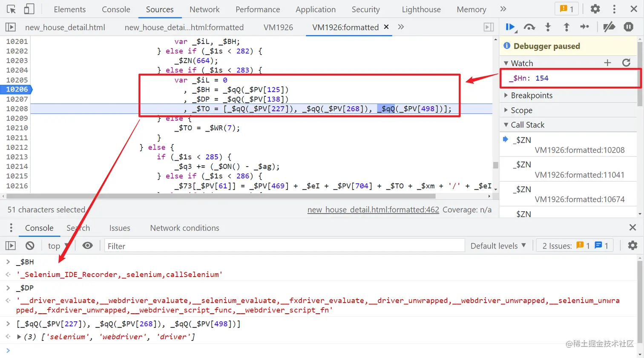Toggle the device toolbar icon
This screenshot has height=358, width=644.
click(29, 9)
